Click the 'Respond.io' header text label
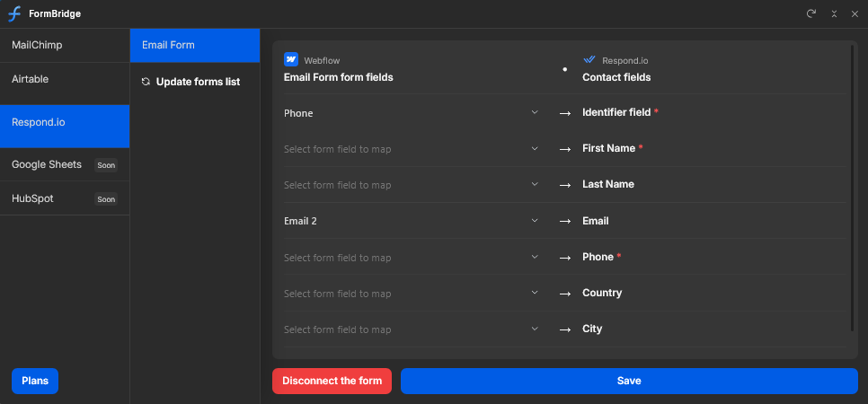 click(x=625, y=60)
